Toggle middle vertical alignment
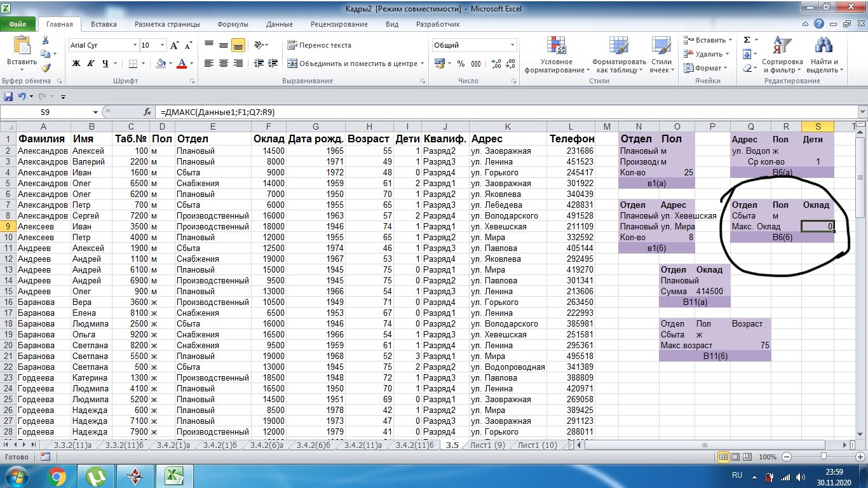The image size is (868, 488). [223, 45]
